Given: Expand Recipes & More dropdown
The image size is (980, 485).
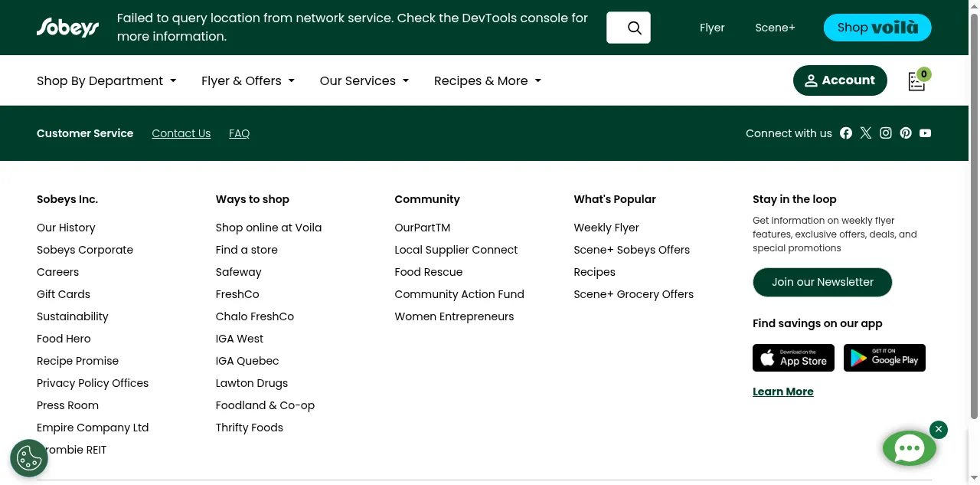Looking at the screenshot, I should [x=488, y=80].
